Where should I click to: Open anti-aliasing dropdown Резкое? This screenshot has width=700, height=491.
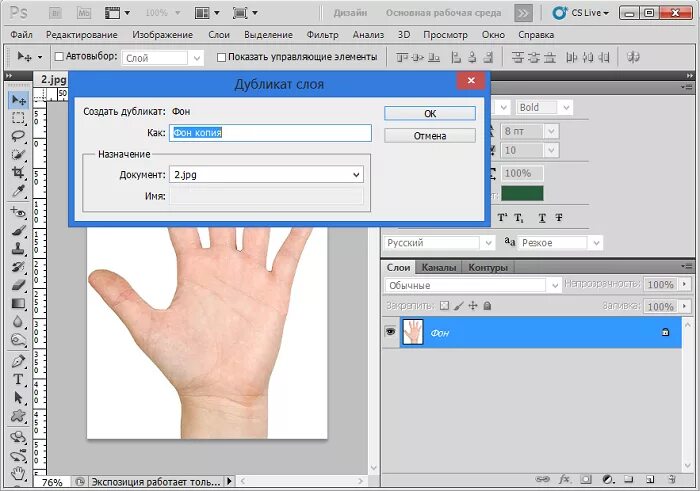click(x=560, y=243)
